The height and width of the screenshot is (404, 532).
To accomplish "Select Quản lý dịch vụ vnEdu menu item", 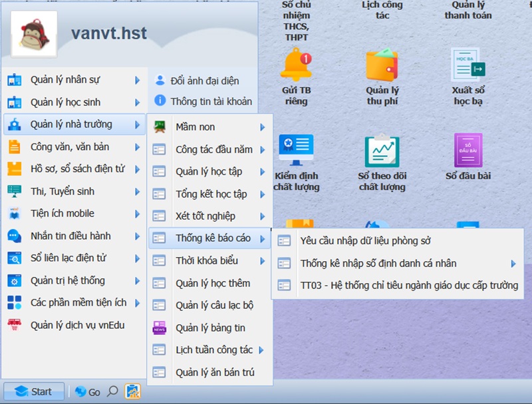I will 74,325.
